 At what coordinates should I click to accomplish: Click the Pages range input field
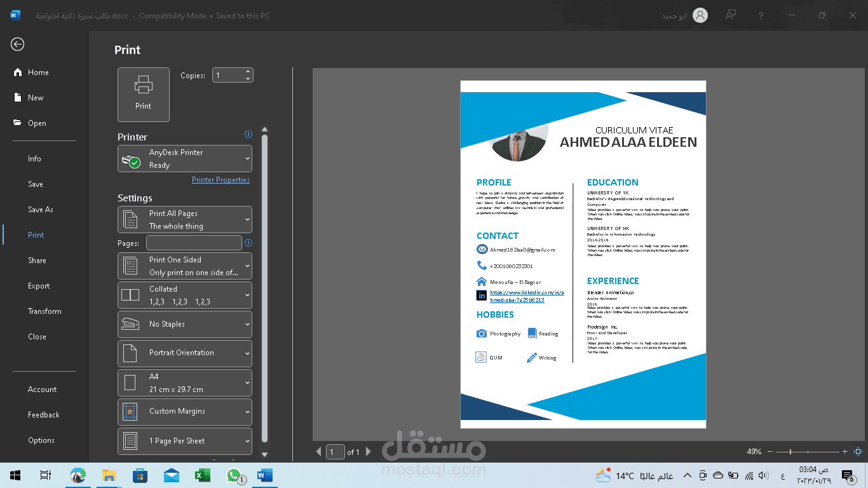click(x=194, y=243)
